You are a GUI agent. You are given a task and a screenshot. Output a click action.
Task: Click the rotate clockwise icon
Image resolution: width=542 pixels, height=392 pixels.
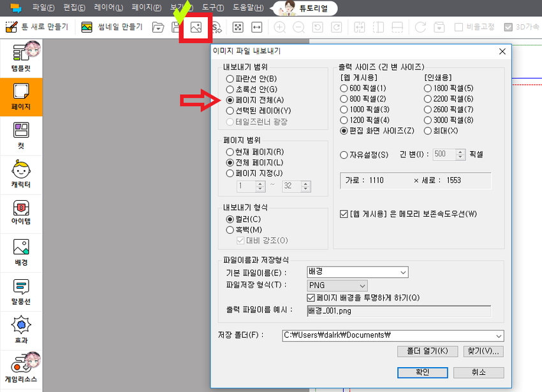point(336,27)
